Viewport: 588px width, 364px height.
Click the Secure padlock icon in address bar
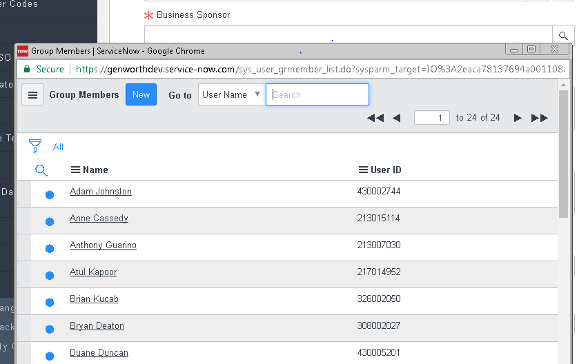click(x=27, y=69)
